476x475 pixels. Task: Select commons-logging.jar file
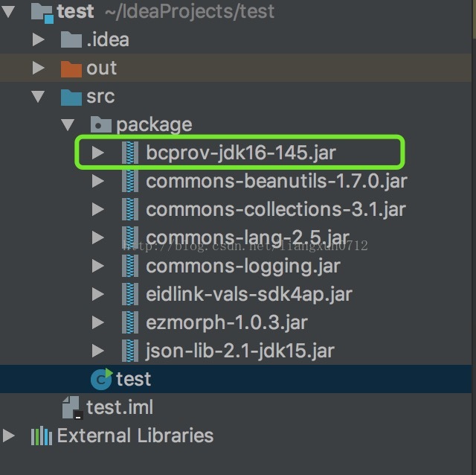pyautogui.click(x=243, y=267)
